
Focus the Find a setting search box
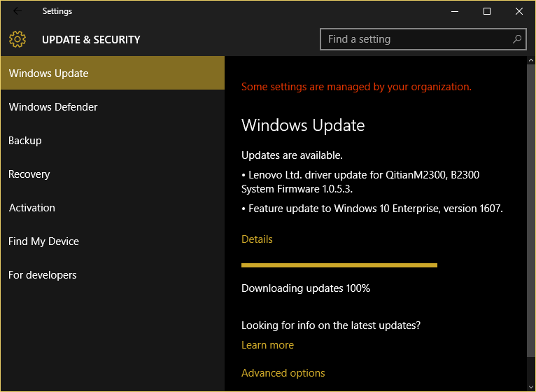pyautogui.click(x=416, y=39)
